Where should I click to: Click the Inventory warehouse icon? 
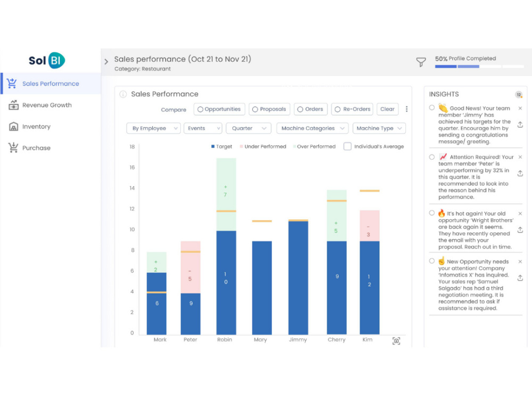(x=13, y=127)
